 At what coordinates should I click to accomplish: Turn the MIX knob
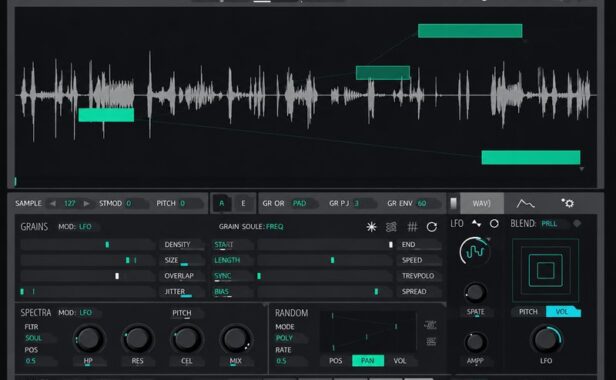(x=235, y=339)
